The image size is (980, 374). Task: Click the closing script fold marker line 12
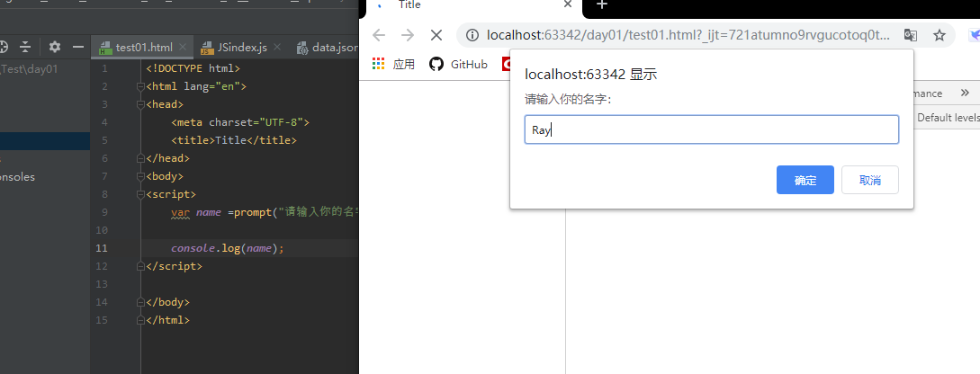click(140, 266)
